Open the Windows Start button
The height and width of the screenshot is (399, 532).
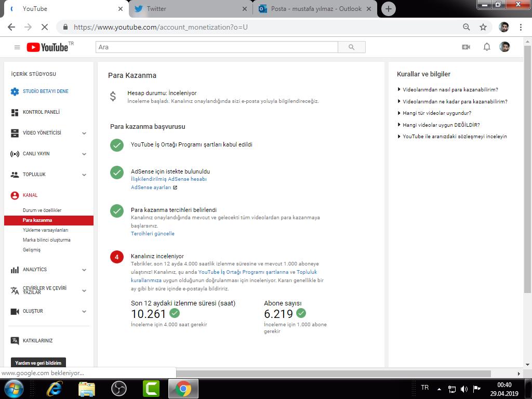tap(14, 389)
